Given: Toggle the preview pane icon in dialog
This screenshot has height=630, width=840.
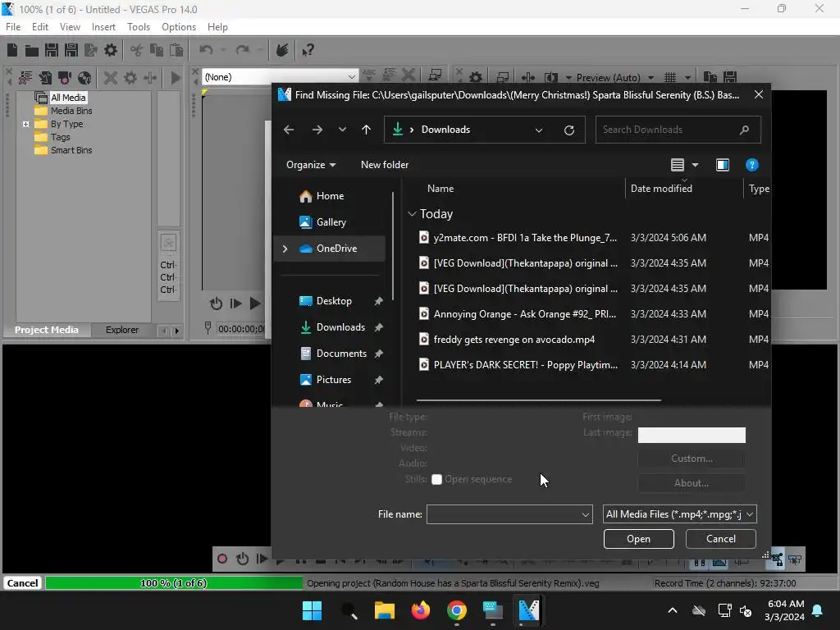Looking at the screenshot, I should [x=723, y=165].
